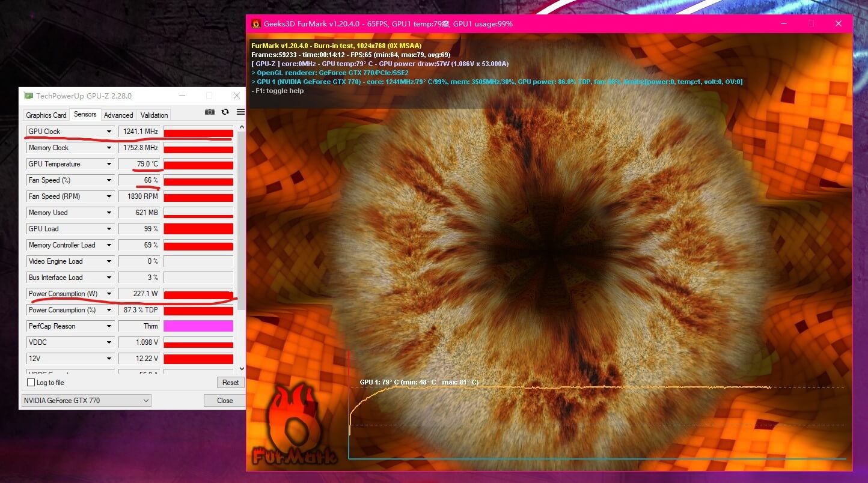Screen dimensions: 868x483
Task: Minimize the FurMark window
Action: tap(783, 23)
